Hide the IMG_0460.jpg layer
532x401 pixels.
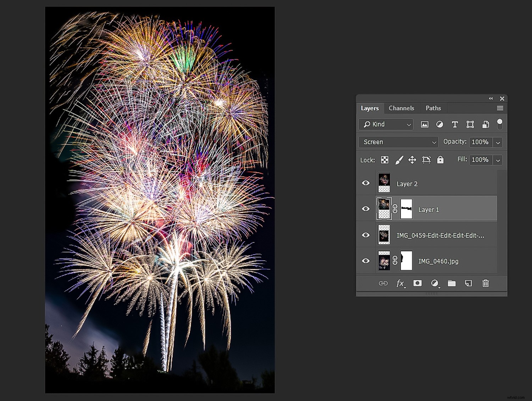click(x=366, y=261)
